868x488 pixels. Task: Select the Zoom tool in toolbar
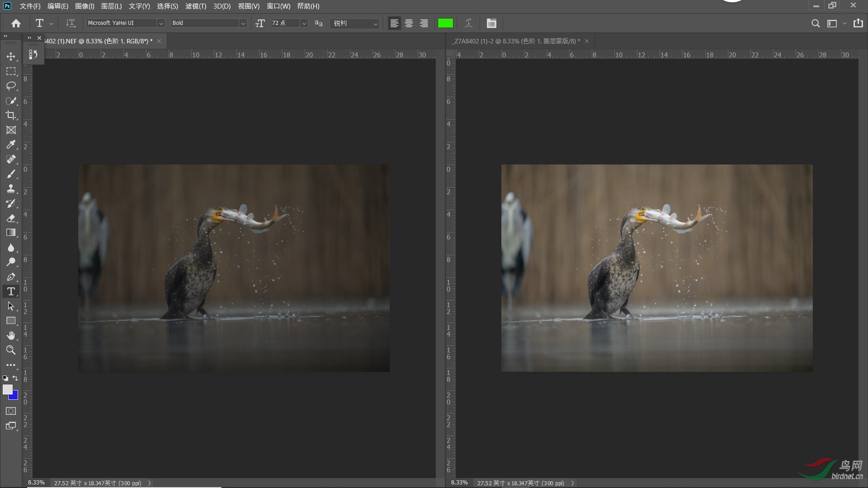[11, 350]
